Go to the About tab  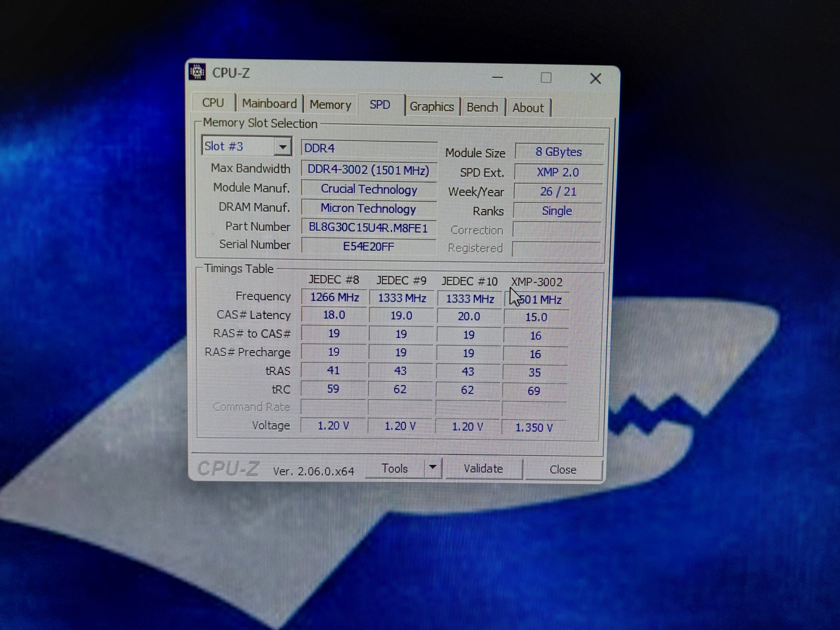point(528,108)
